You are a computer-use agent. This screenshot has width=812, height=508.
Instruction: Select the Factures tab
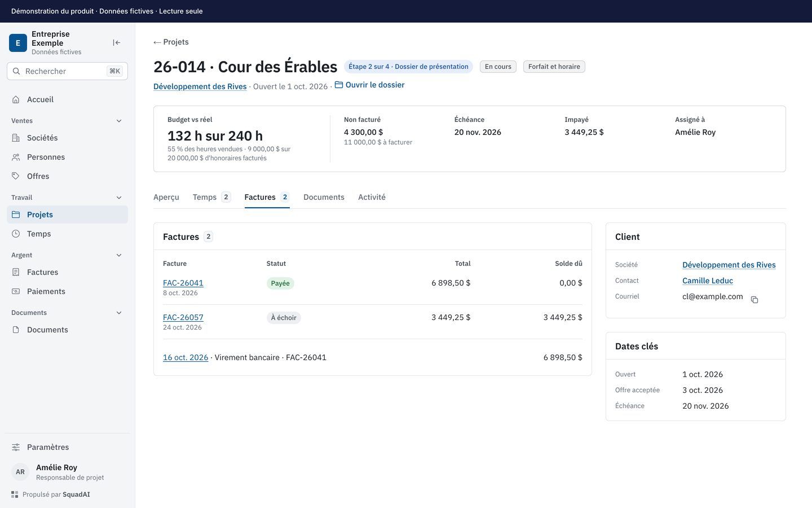[x=267, y=197]
